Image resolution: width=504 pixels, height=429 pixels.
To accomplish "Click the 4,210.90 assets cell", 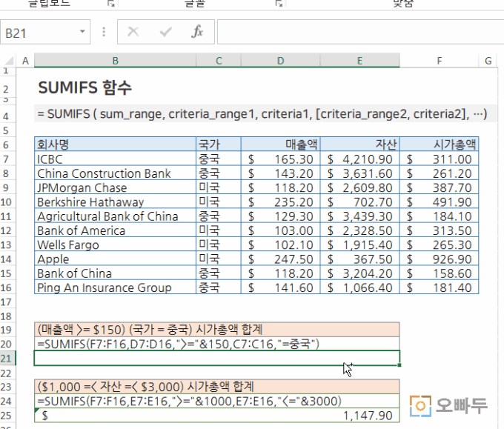I will (359, 159).
